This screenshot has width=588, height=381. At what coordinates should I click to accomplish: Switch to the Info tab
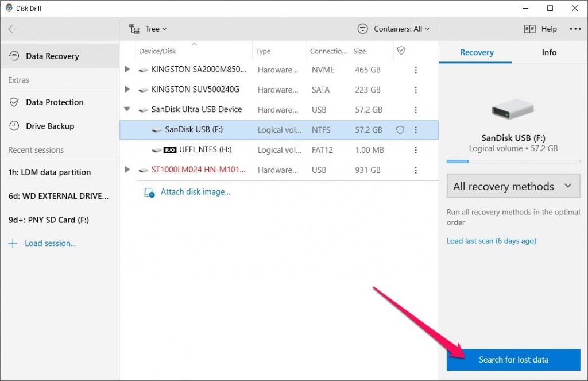[x=548, y=52]
